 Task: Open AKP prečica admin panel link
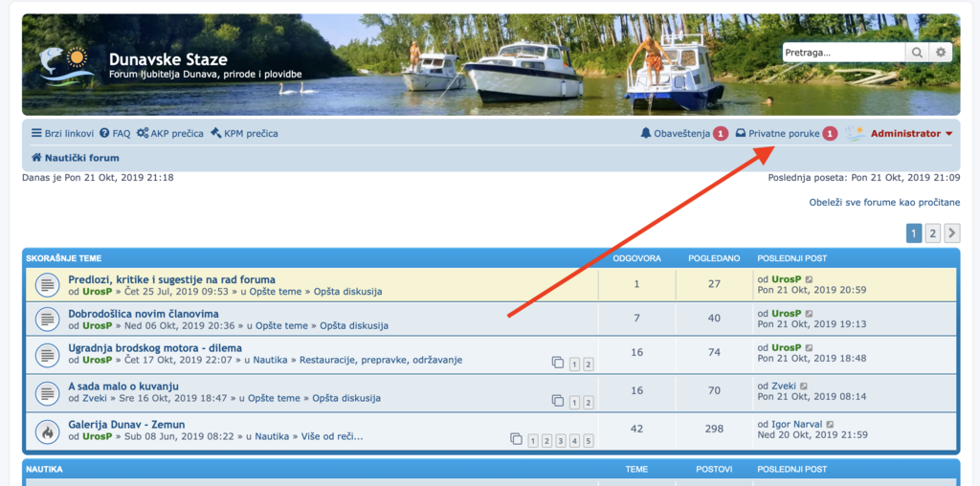170,133
